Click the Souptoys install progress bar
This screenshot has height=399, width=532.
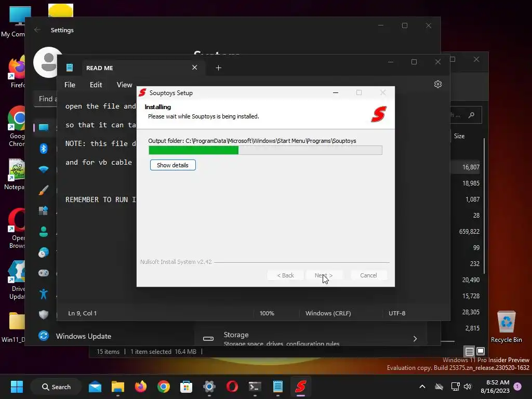coord(265,150)
